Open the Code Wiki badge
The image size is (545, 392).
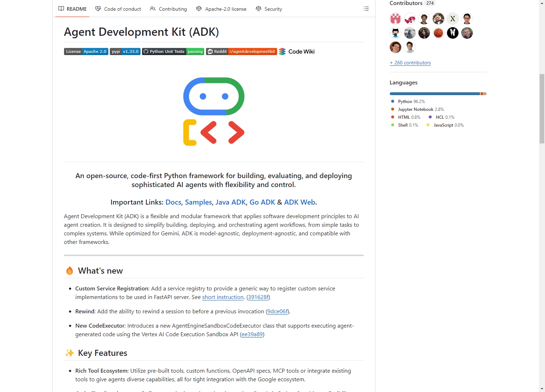tap(297, 52)
